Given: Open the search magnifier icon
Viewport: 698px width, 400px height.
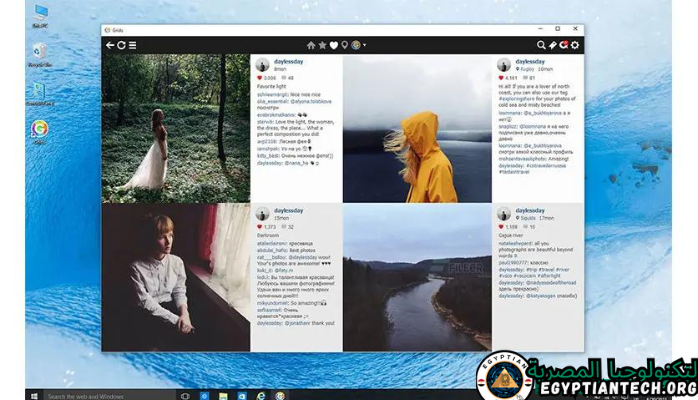Looking at the screenshot, I should pos(542,45).
